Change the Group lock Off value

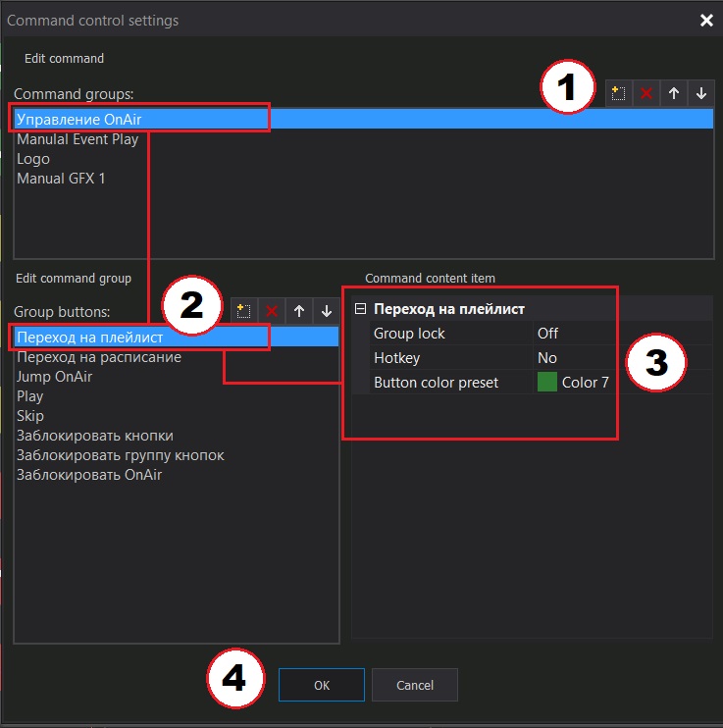click(x=622, y=334)
